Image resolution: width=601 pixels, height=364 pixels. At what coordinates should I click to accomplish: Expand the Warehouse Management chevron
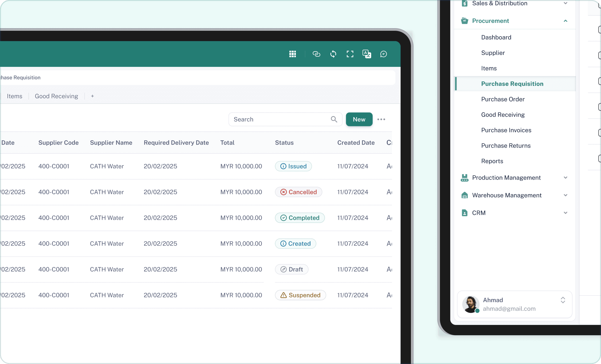tap(565, 195)
